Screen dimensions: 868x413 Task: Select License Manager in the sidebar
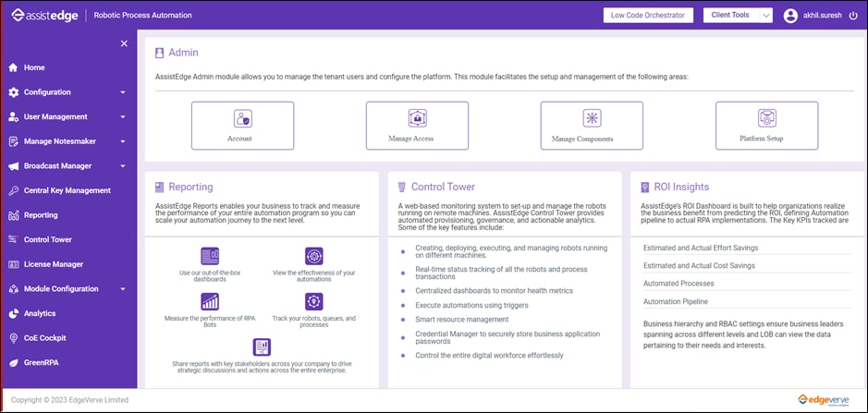click(53, 264)
